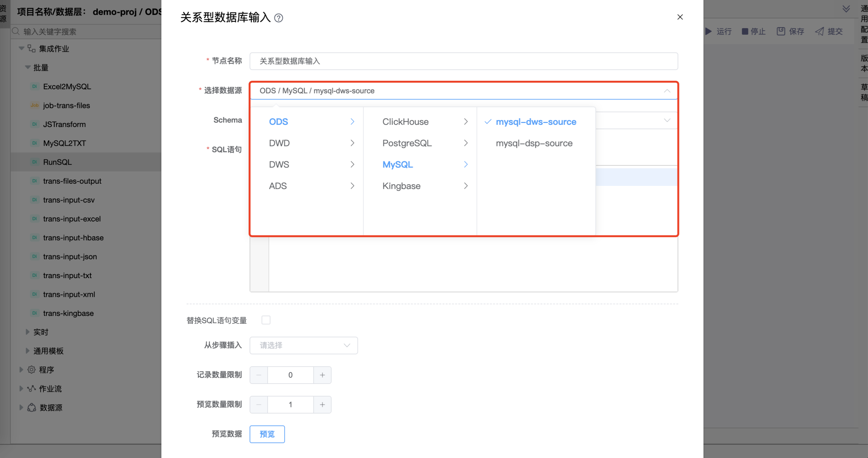Click the search magnifier icon
The height and width of the screenshot is (458, 868).
pyautogui.click(x=16, y=31)
